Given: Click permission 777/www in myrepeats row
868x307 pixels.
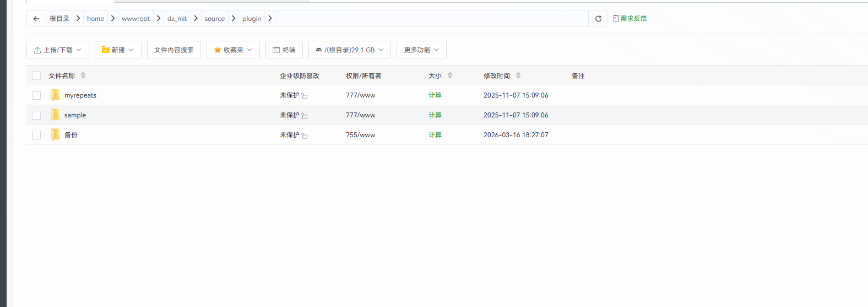Looking at the screenshot, I should click(x=360, y=95).
